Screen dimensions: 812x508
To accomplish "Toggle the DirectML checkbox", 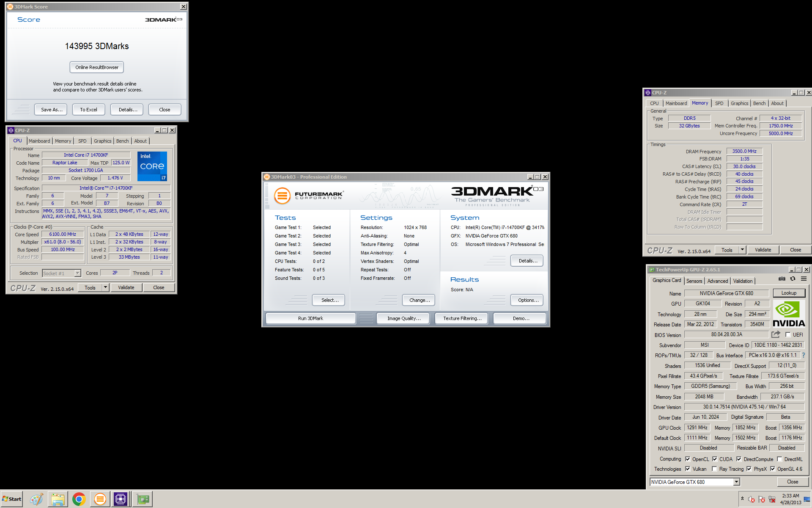I will point(779,459).
